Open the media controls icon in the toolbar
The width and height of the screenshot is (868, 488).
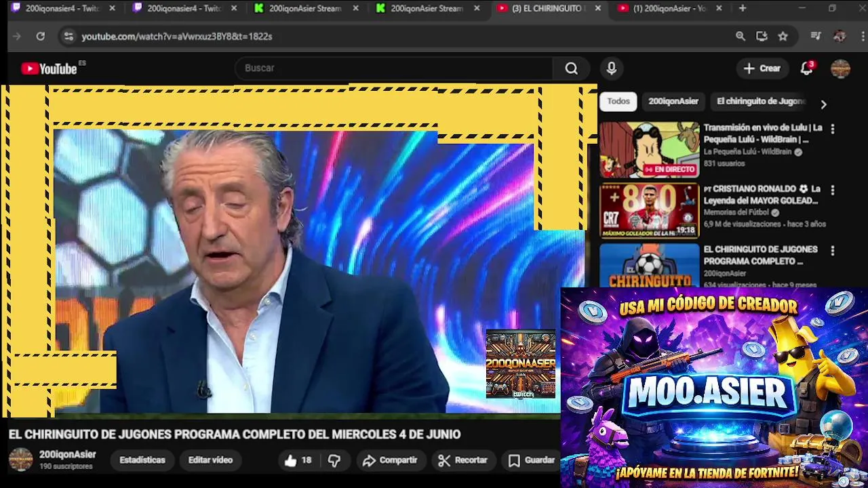click(816, 37)
